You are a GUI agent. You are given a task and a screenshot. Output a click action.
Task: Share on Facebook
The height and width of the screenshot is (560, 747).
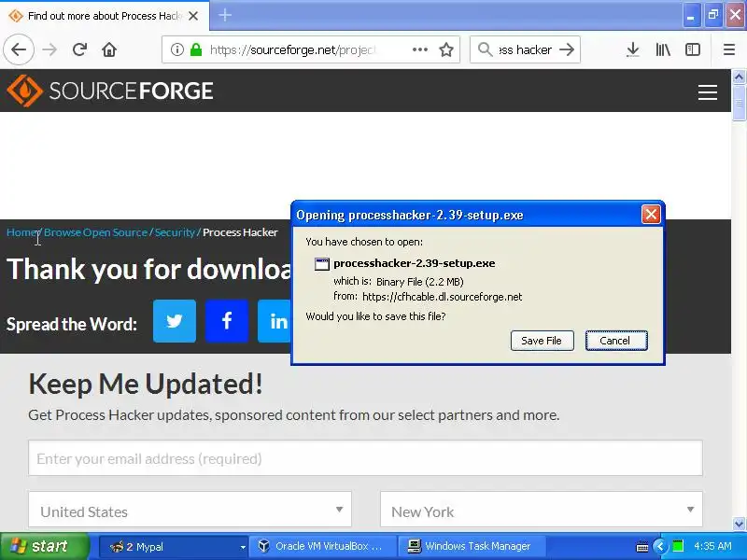227,321
